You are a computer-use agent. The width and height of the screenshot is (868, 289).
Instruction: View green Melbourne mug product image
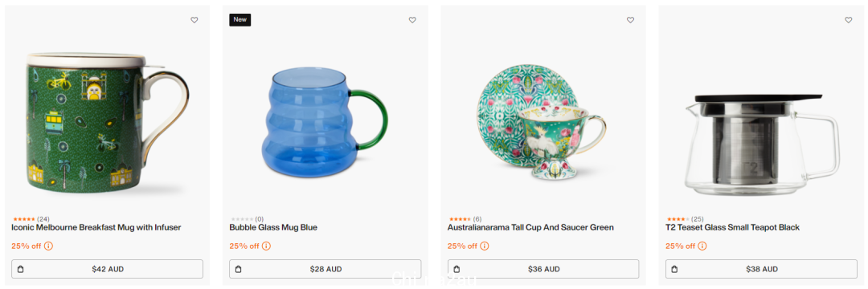[x=108, y=123]
